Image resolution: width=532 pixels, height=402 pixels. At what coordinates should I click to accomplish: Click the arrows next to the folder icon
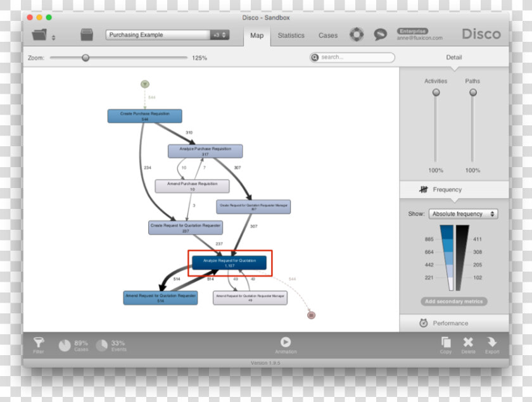coord(53,37)
